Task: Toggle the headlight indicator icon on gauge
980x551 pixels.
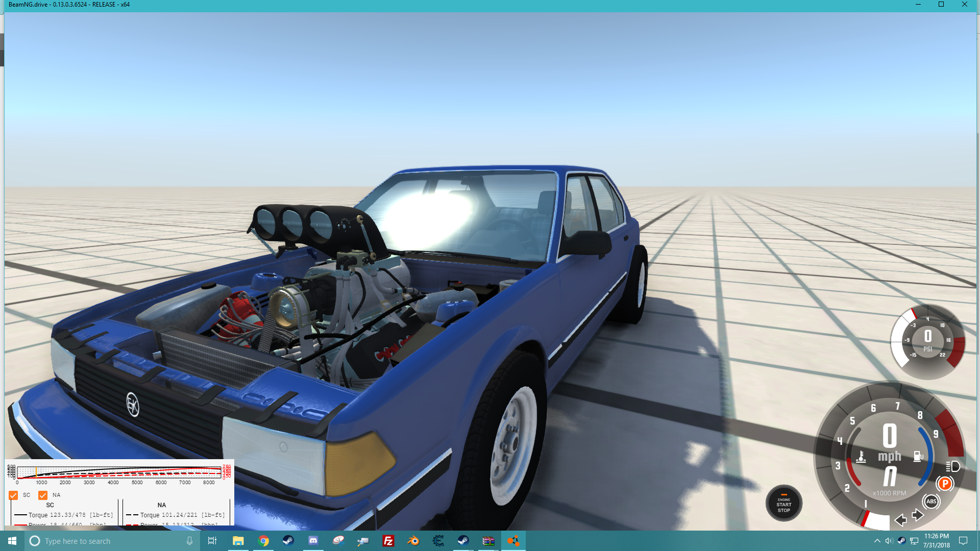Action: (x=952, y=466)
